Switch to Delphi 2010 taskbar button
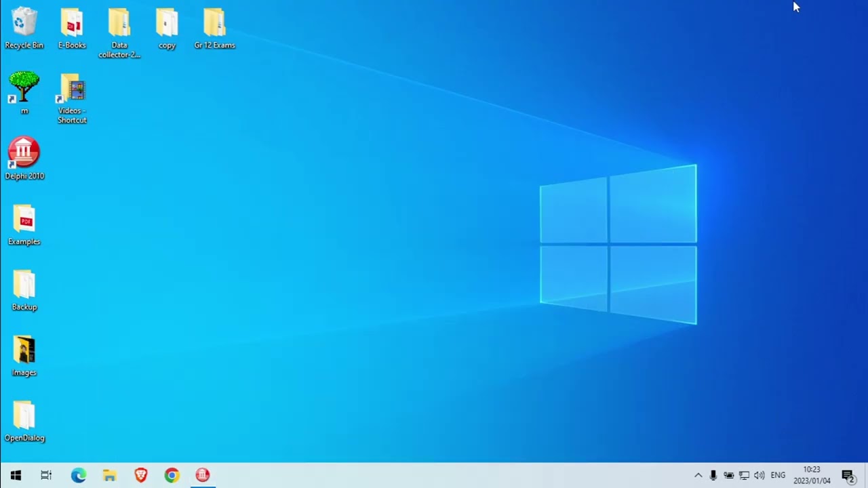868x488 pixels. coord(203,475)
